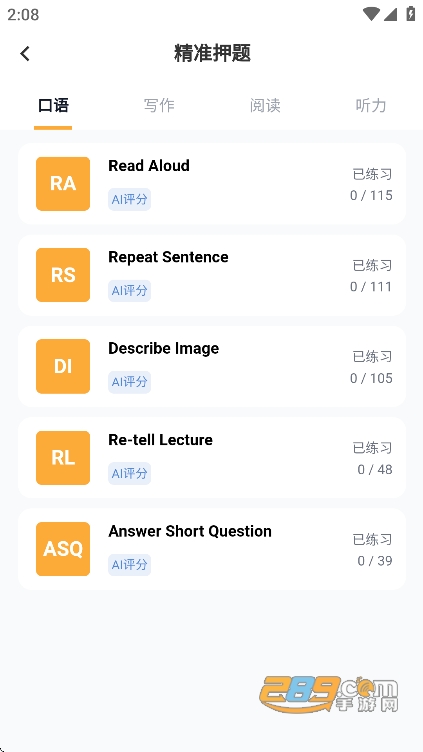The image size is (423, 752).
Task: Open Read Aloud practice
Action: click(212, 184)
